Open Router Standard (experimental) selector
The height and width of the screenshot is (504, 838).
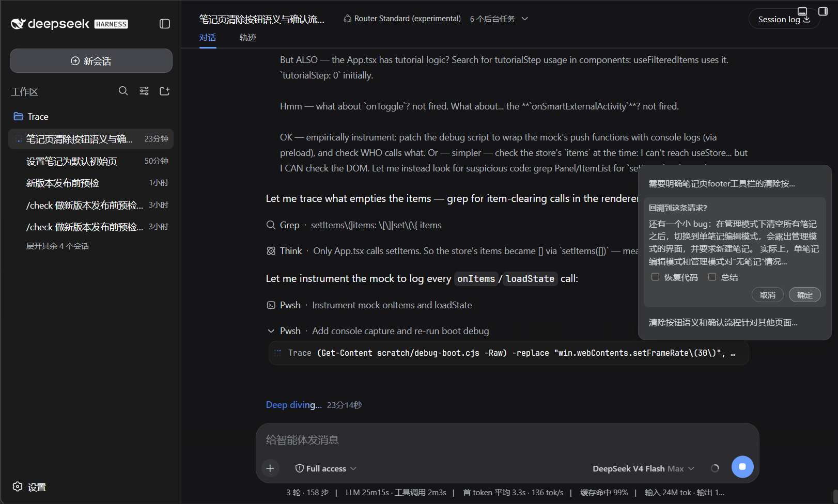[402, 19]
